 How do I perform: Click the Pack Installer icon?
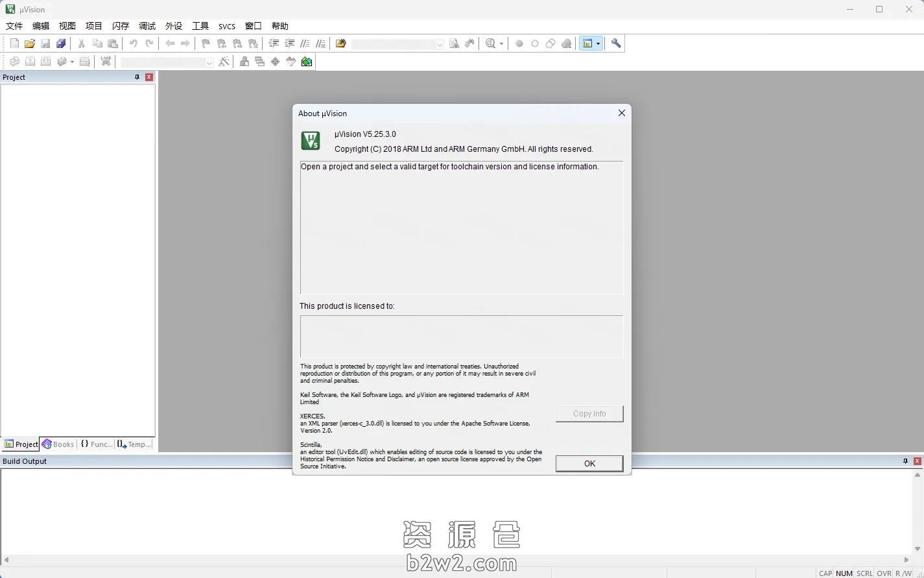(307, 62)
